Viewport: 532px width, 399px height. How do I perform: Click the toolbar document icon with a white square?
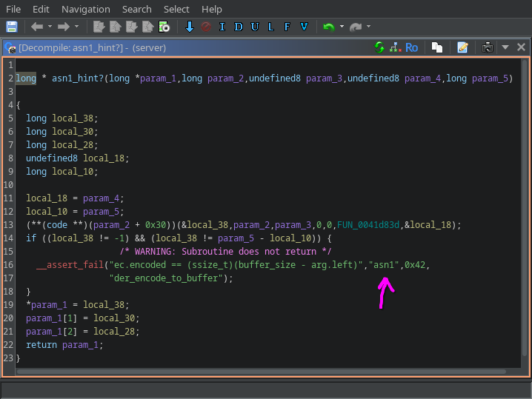(x=164, y=27)
